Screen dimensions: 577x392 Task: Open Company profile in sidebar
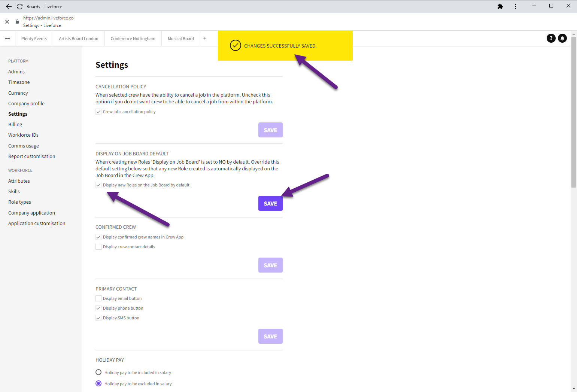tap(26, 103)
